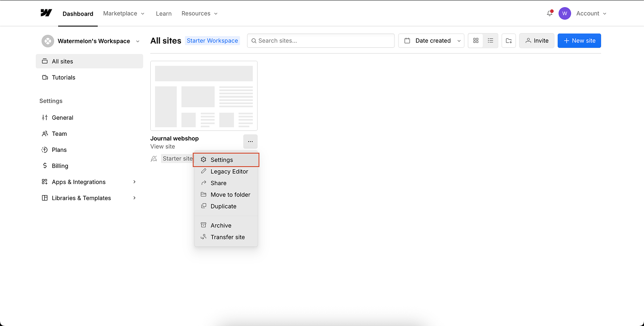Open the Date created sort dropdown
Viewport: 644px width, 326px height.
[431, 41]
